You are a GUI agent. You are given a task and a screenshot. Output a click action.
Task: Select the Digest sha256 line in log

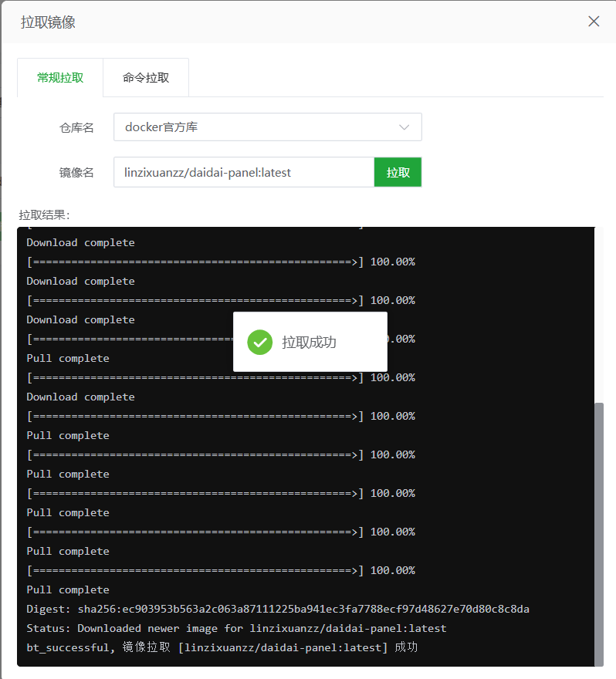(x=278, y=610)
